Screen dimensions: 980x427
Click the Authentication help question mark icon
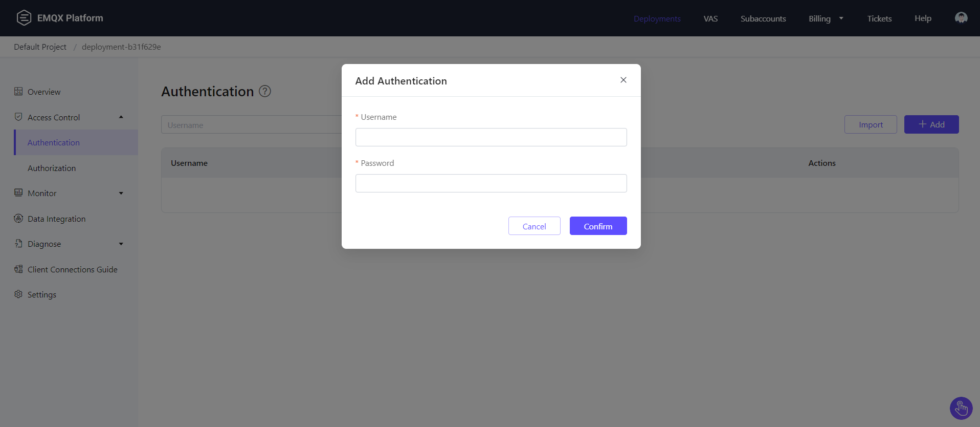click(x=265, y=91)
